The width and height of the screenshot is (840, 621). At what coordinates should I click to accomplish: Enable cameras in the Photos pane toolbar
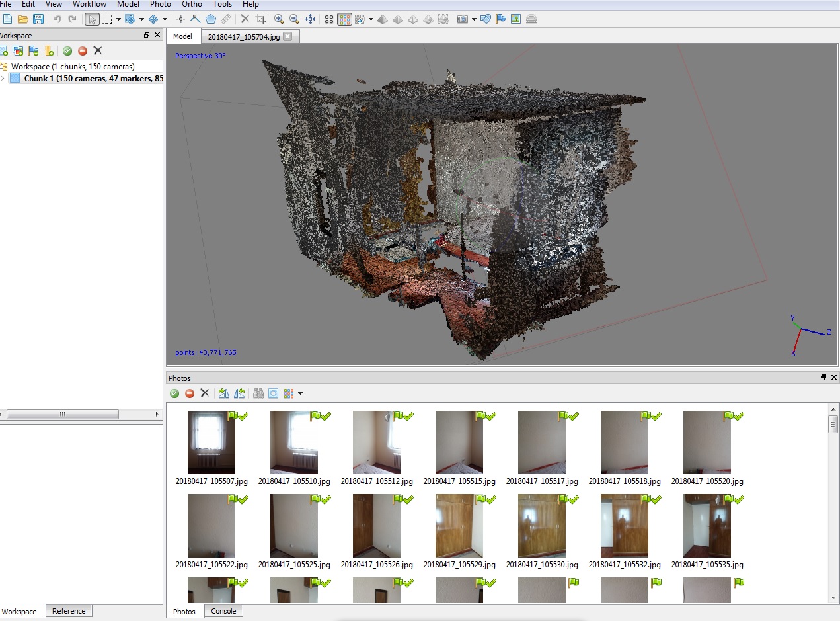coord(174,393)
